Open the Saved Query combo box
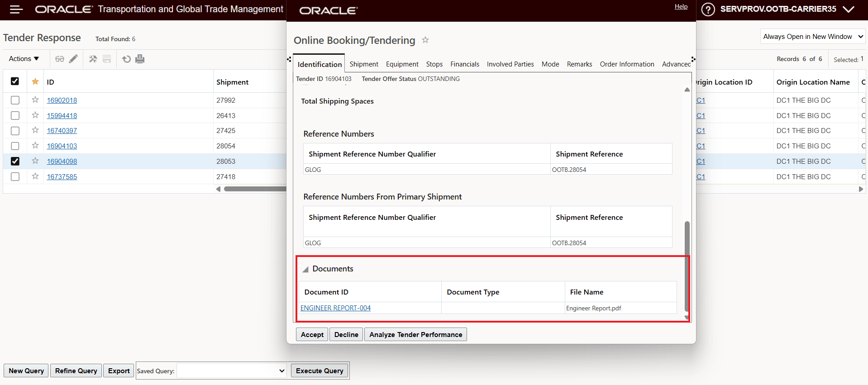This screenshot has width=868, height=385. coord(231,371)
